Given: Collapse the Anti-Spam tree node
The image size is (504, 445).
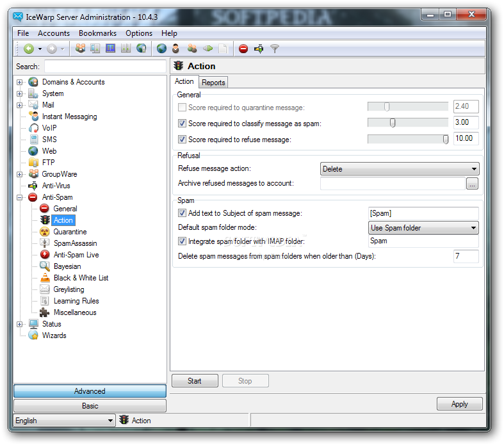Looking at the screenshot, I should click(20, 198).
